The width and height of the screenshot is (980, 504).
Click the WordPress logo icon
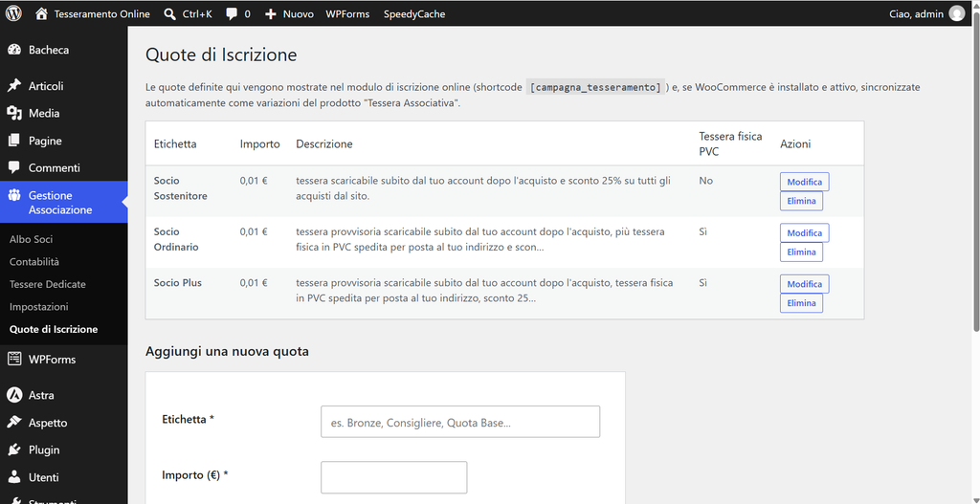13,13
